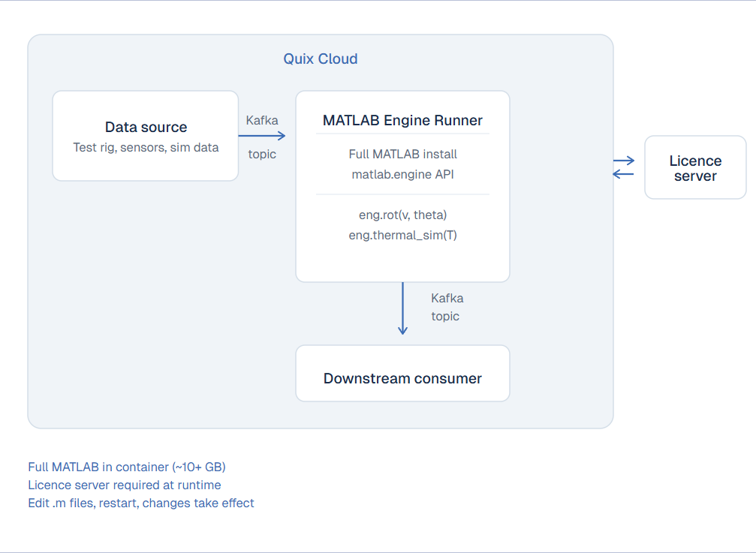Click 'Full MATLAB in container (~10+ GB)' note
This screenshot has height=553, width=756.
point(127,467)
